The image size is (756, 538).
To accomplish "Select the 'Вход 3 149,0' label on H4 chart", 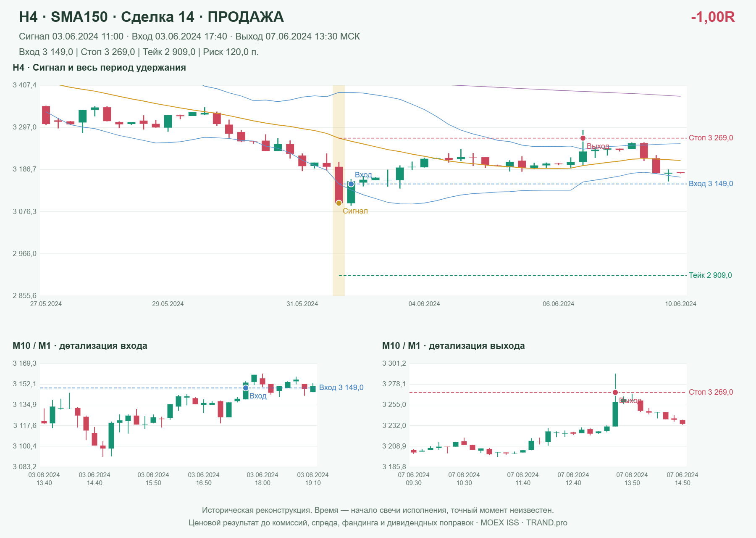I will (x=711, y=184).
